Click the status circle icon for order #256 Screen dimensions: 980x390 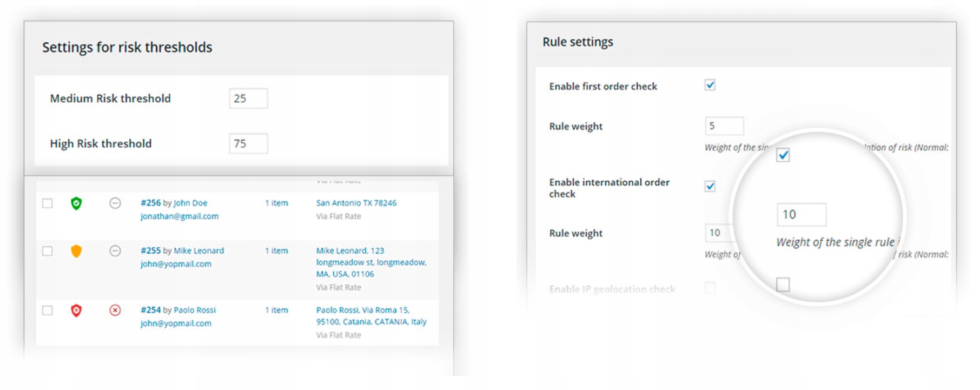click(115, 203)
